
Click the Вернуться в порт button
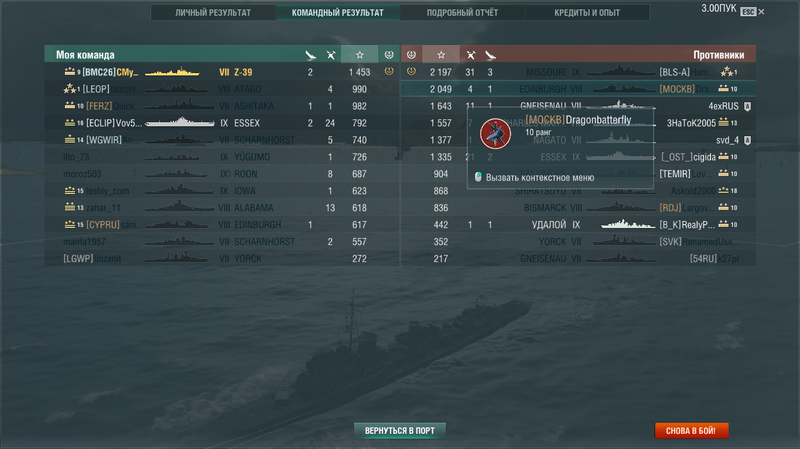click(x=400, y=431)
